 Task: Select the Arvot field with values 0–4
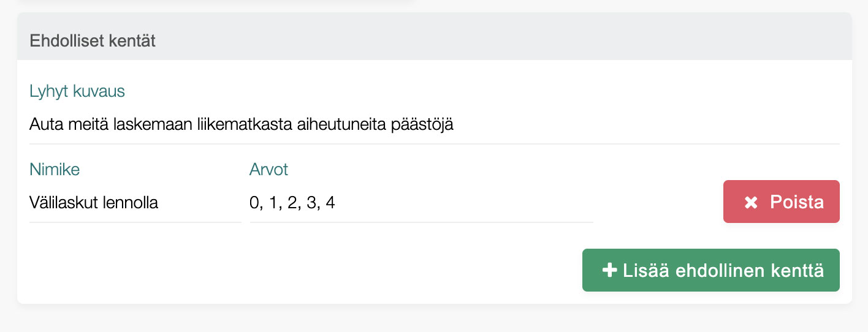[x=421, y=203]
